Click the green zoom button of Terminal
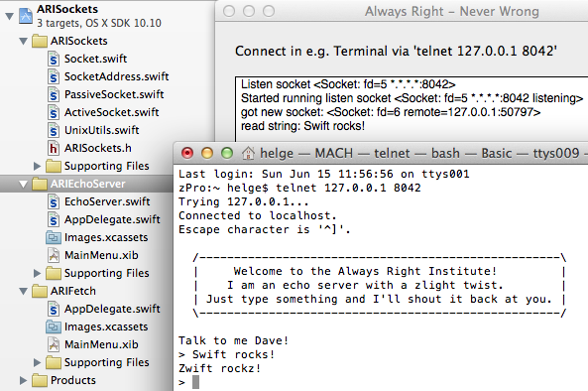This screenshot has height=391, width=588. click(x=227, y=153)
